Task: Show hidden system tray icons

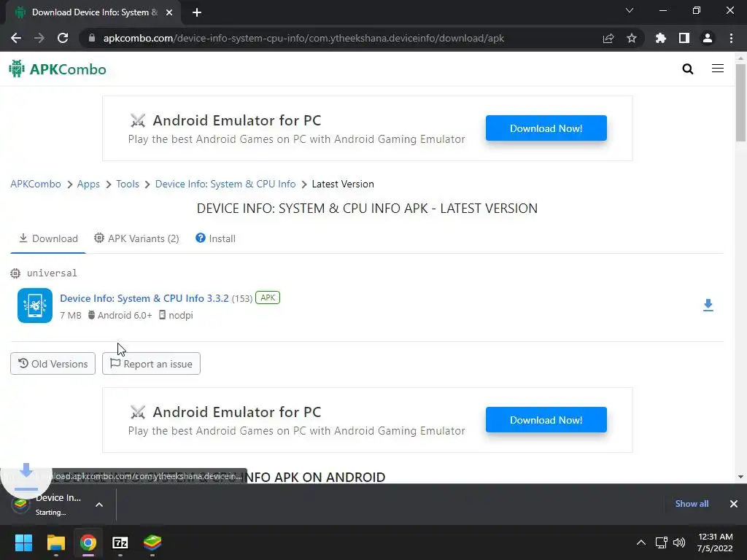Action: (x=641, y=542)
